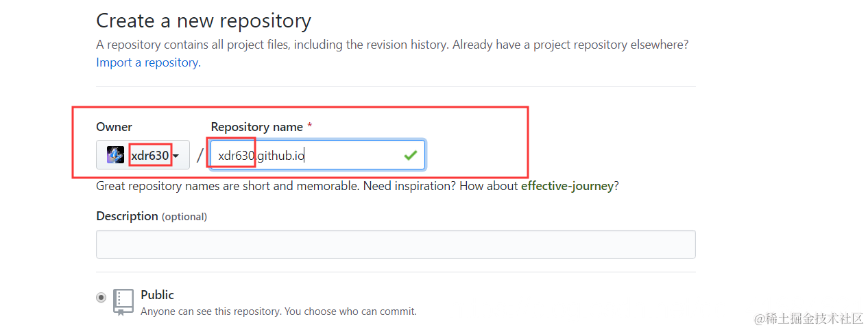Viewport: 868px width, 330px height.
Task: Click the Description (optional) label
Action: 152,216
